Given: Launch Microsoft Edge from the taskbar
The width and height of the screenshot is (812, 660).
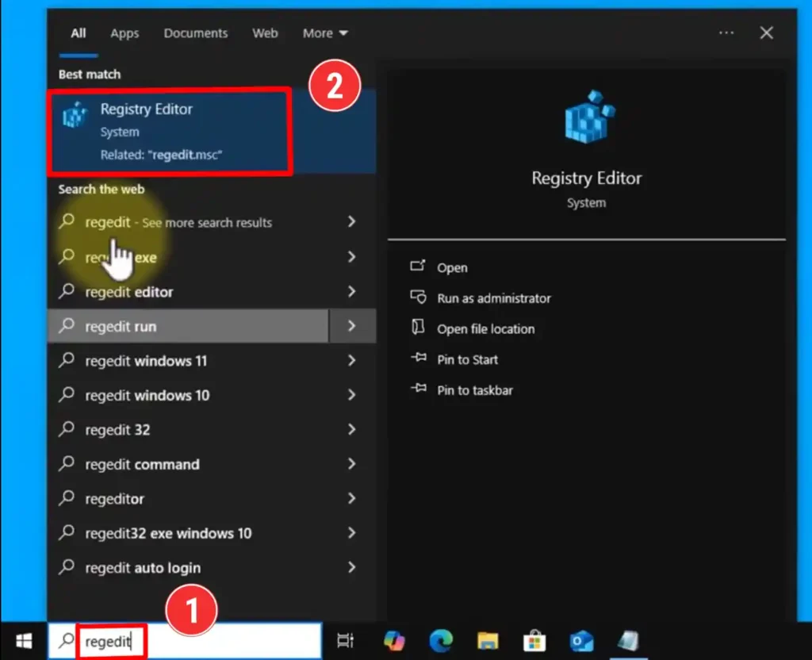Looking at the screenshot, I should click(x=442, y=641).
